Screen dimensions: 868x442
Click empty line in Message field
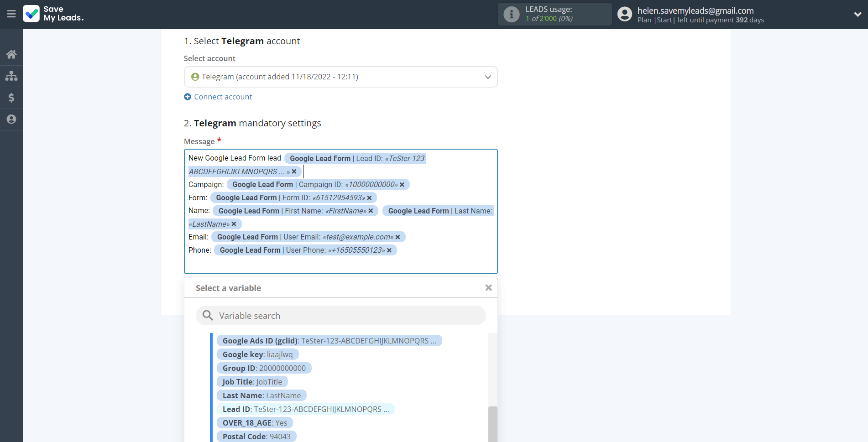pyautogui.click(x=340, y=264)
